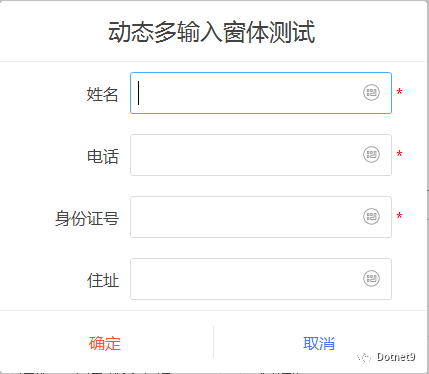
Task: Dismiss the dialog with the 取消 button
Action: pyautogui.click(x=319, y=343)
